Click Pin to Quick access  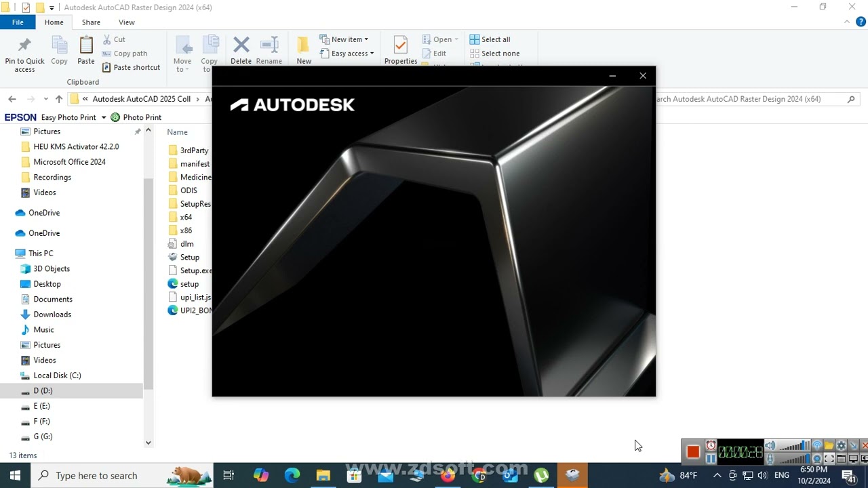[x=24, y=55]
